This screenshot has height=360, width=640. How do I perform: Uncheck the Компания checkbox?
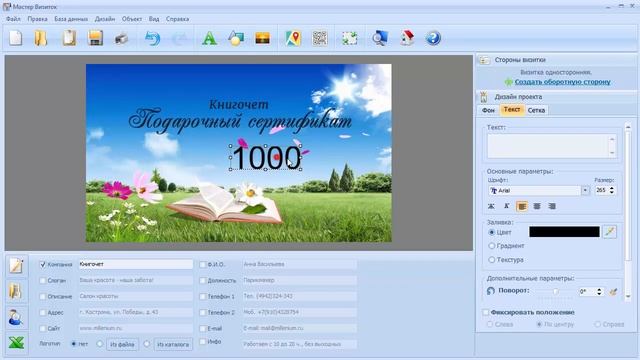point(43,264)
